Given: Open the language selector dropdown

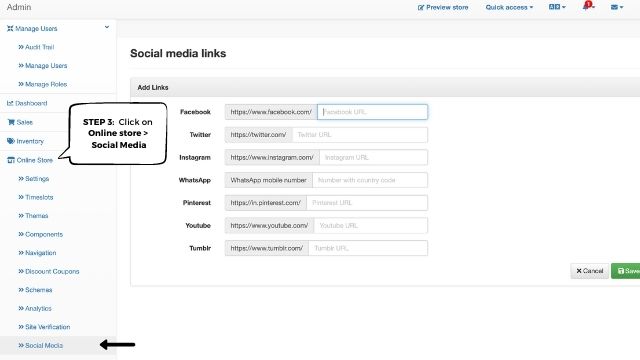Looking at the screenshot, I should coord(557,7).
